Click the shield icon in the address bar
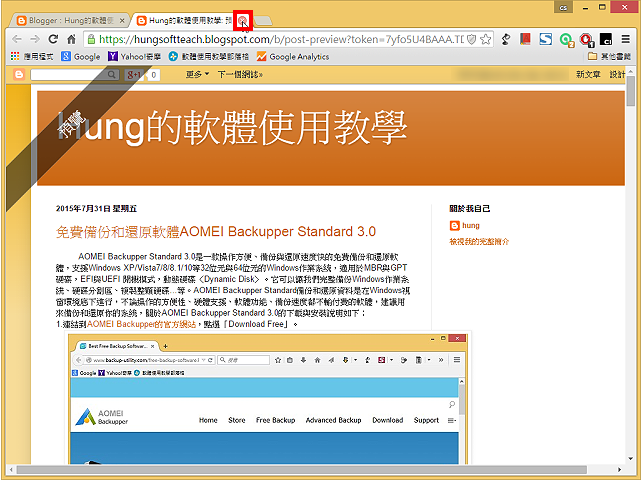Image resolution: width=644 pixels, height=484 pixels. 472,39
